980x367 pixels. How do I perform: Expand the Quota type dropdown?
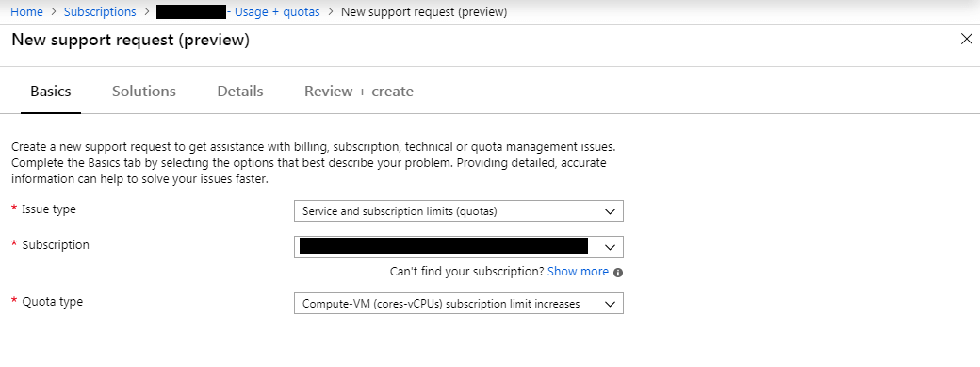coord(459,304)
